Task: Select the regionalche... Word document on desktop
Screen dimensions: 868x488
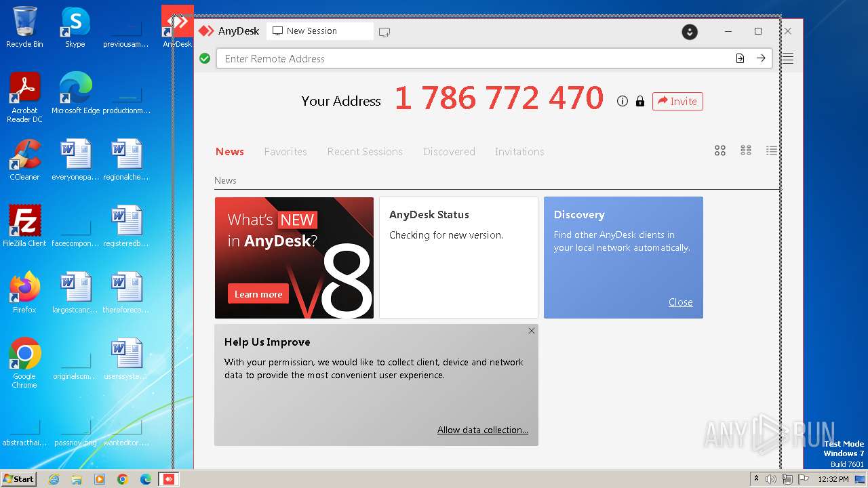Action: click(126, 161)
